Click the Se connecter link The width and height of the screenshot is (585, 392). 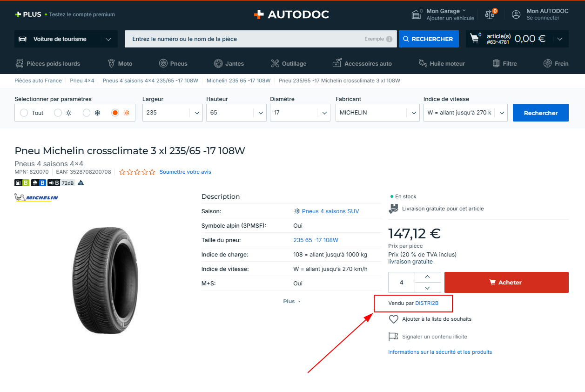543,18
